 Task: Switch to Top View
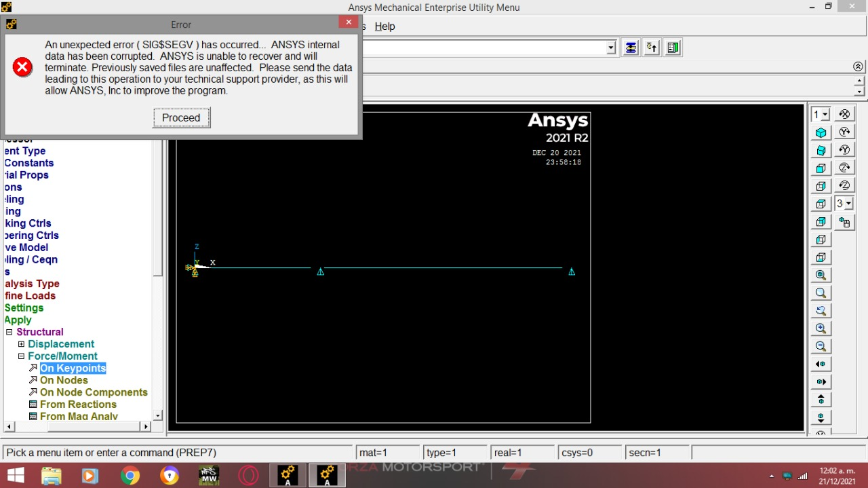tap(821, 204)
